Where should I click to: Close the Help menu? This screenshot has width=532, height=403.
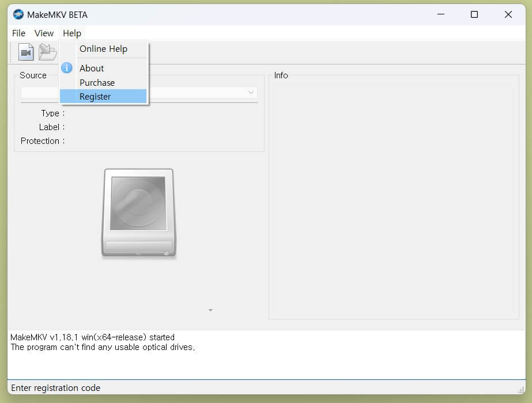72,33
